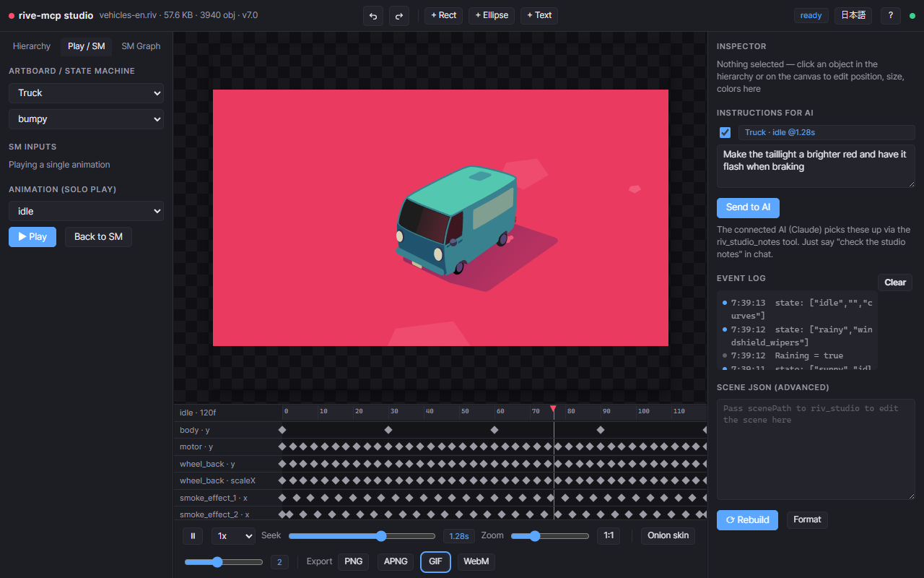Toggle the Truck · idle @1.28s note checkbox
The height and width of the screenshot is (578, 924).
click(725, 133)
